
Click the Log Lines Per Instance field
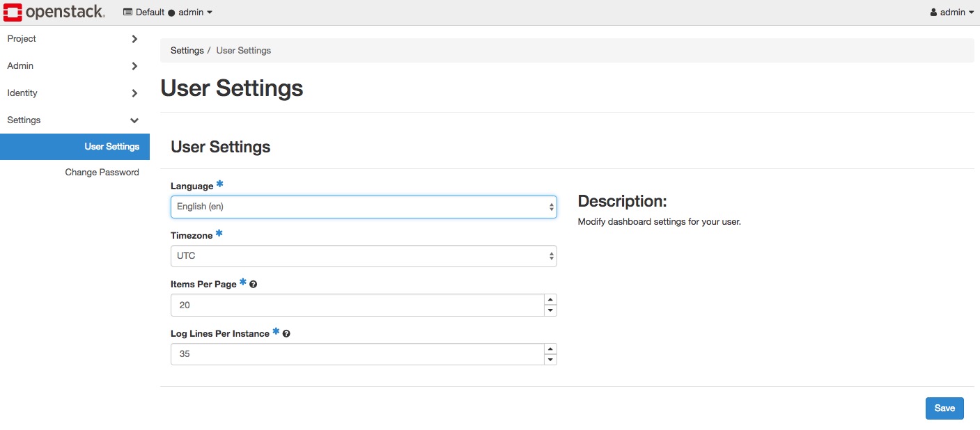356,354
